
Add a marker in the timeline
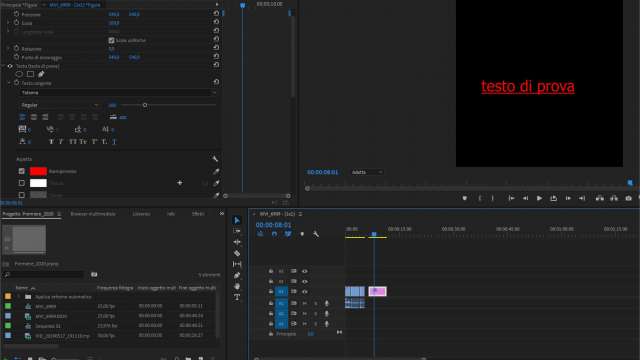pyautogui.click(x=302, y=234)
